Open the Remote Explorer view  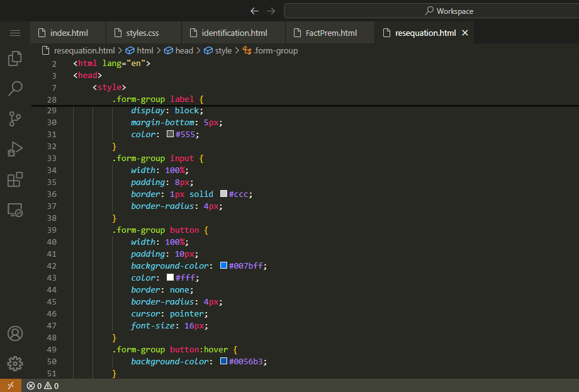(15, 210)
